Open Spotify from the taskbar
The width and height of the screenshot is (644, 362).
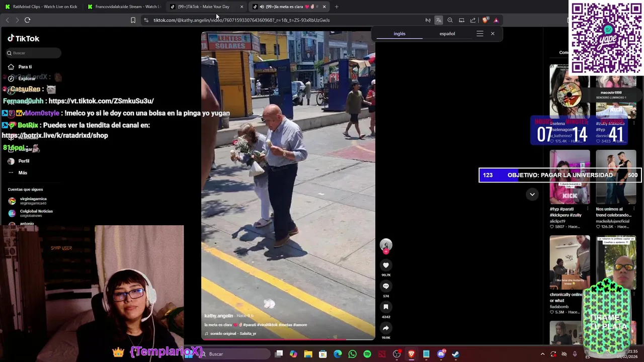(x=367, y=354)
